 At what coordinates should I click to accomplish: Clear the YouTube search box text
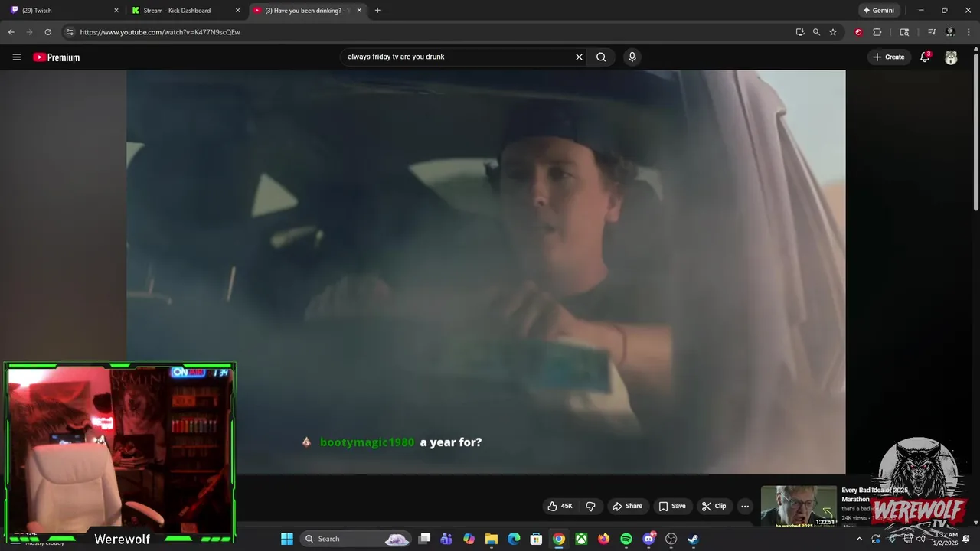click(x=579, y=57)
